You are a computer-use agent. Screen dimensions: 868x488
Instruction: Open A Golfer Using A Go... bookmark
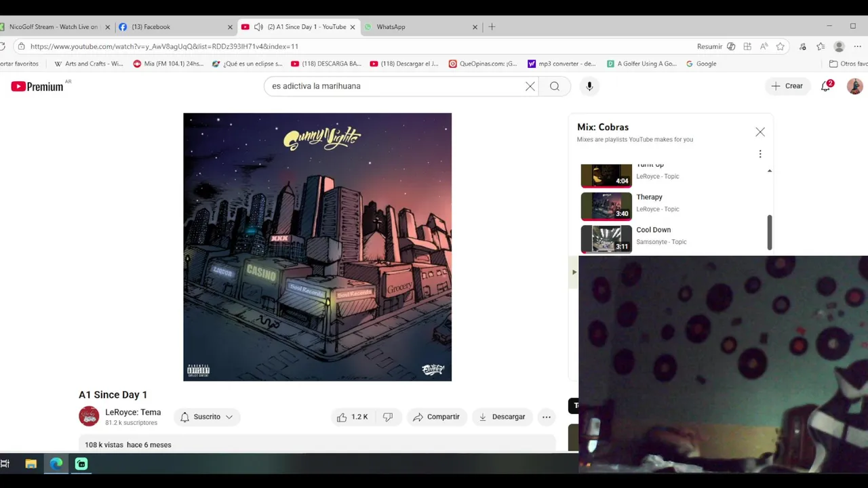tap(642, 64)
